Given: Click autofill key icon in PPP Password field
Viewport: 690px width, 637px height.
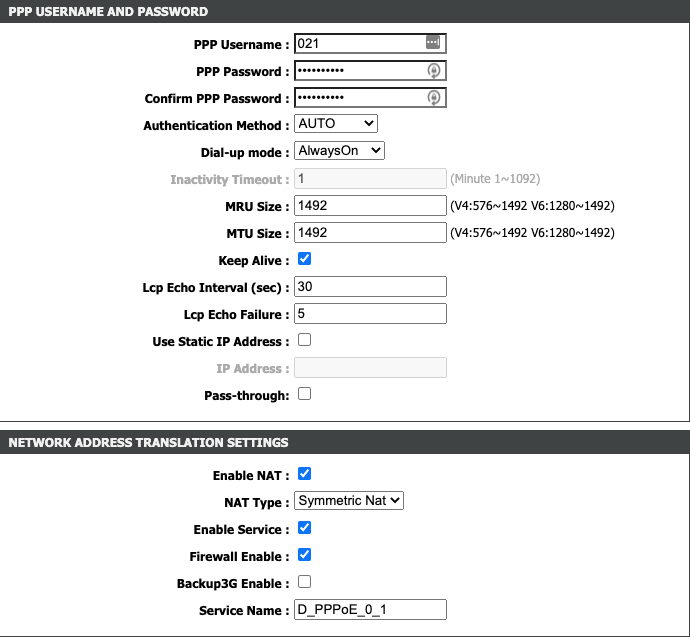Looking at the screenshot, I should [x=434, y=70].
